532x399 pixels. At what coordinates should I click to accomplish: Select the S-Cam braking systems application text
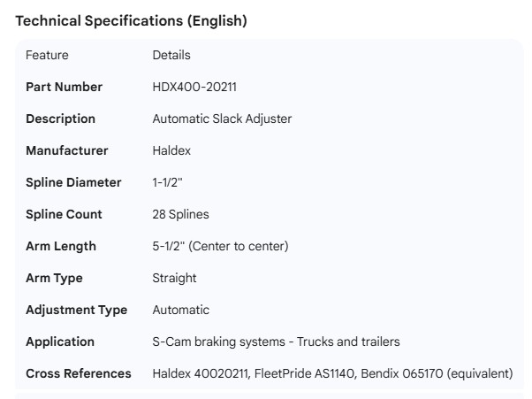click(x=276, y=341)
